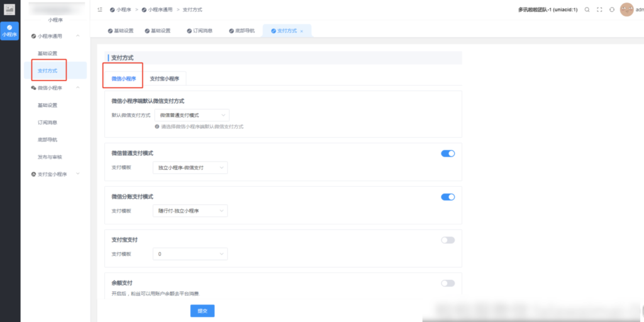Open the 随行付-独立小程序 template dropdown

(x=190, y=211)
